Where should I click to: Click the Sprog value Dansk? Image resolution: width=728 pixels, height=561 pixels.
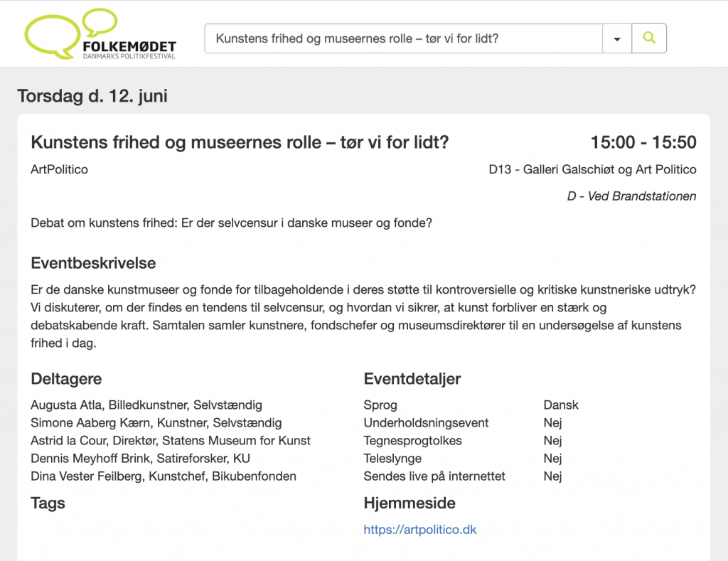[561, 405]
